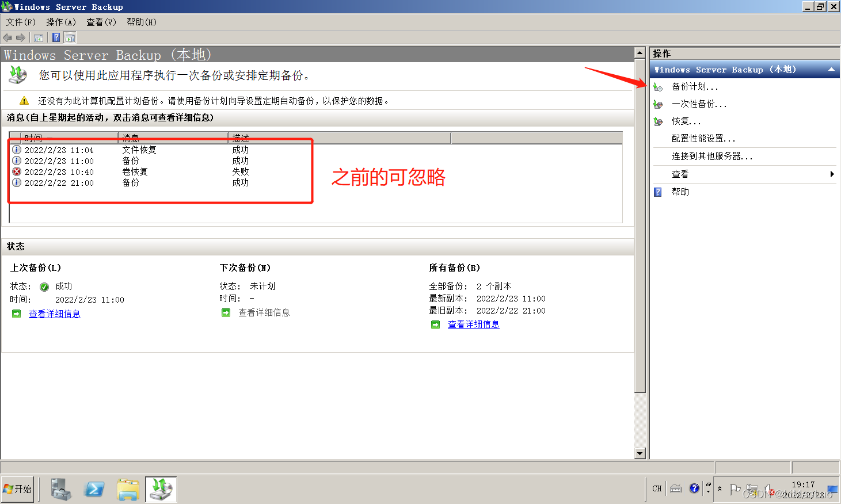Click the greyed 查看详细信息 text under 下次备份
This screenshot has height=504, width=841.
tap(264, 312)
